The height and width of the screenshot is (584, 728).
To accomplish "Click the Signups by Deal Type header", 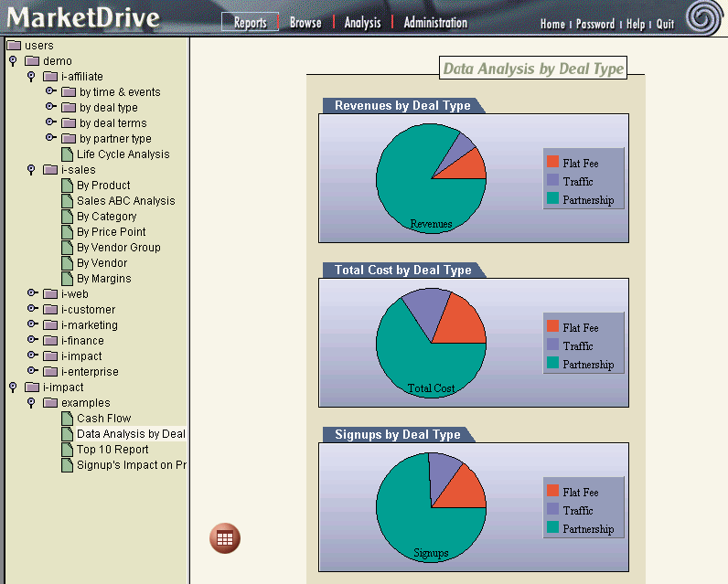I will 398,435.
